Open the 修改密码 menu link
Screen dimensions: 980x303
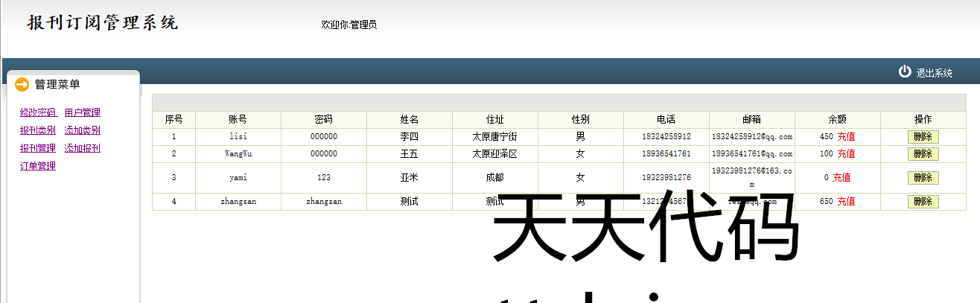click(38, 112)
